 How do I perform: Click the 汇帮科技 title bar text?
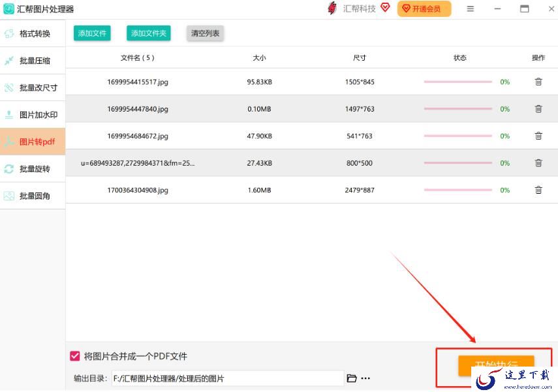360,9
